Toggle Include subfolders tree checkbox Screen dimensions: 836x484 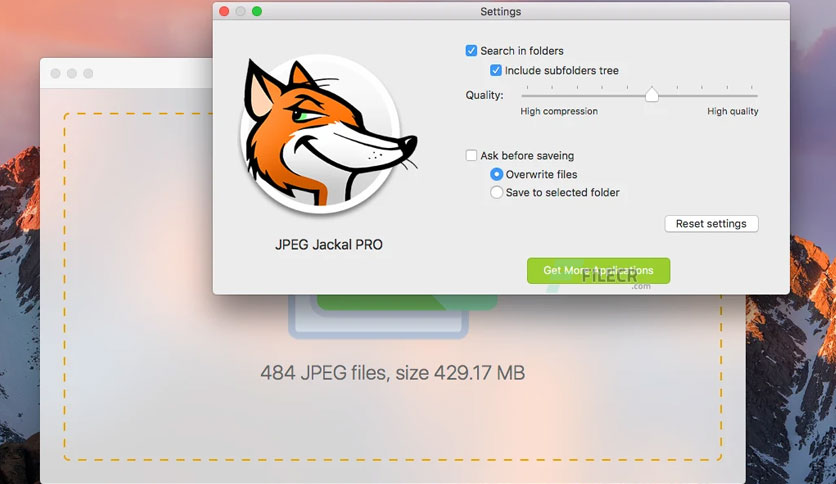496,70
